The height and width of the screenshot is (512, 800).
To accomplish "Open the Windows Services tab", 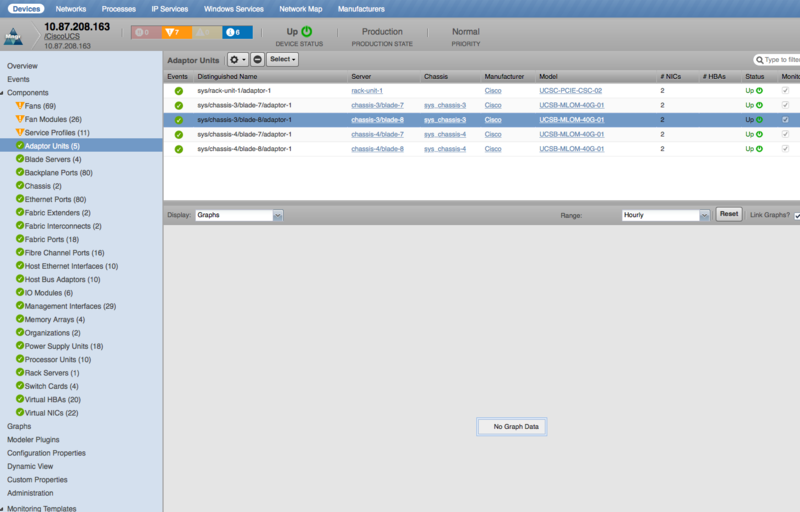I will pos(234,9).
